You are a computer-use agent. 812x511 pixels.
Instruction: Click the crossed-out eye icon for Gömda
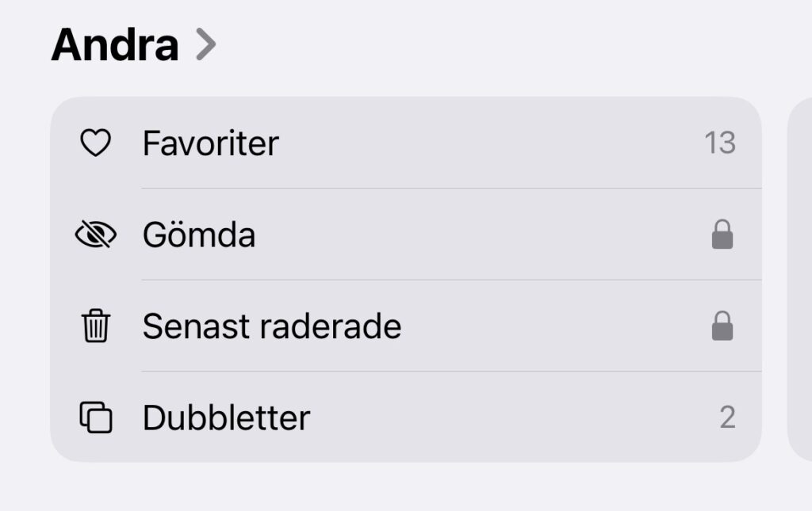pos(96,235)
